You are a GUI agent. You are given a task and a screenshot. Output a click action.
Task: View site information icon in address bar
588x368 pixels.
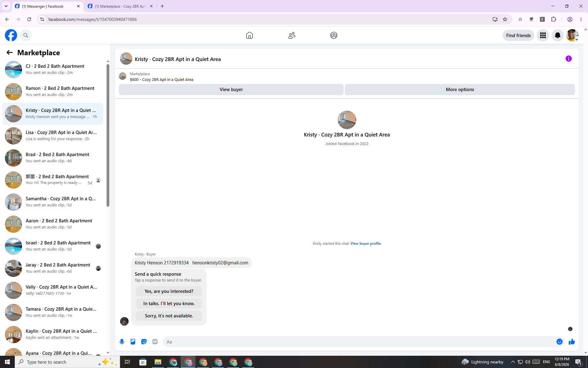(x=42, y=19)
